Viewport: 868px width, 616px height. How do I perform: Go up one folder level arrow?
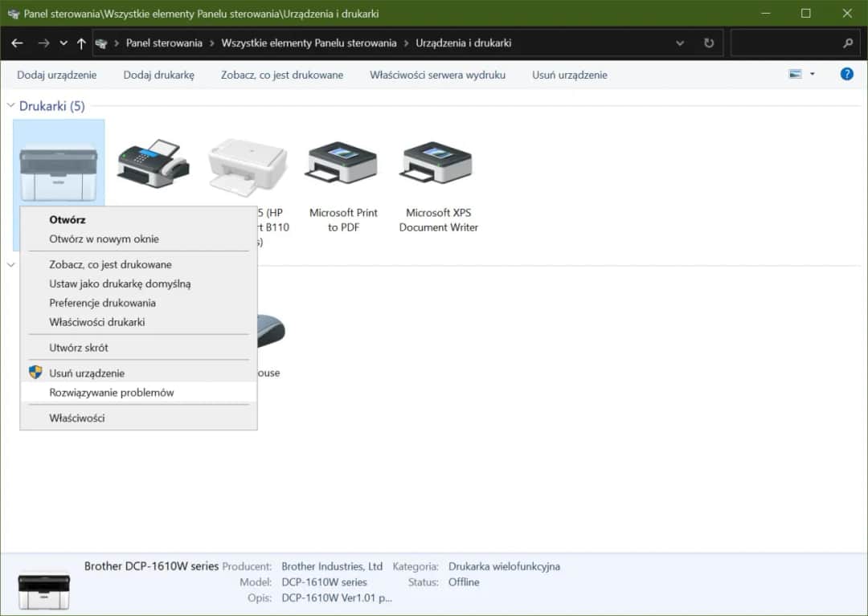point(81,43)
